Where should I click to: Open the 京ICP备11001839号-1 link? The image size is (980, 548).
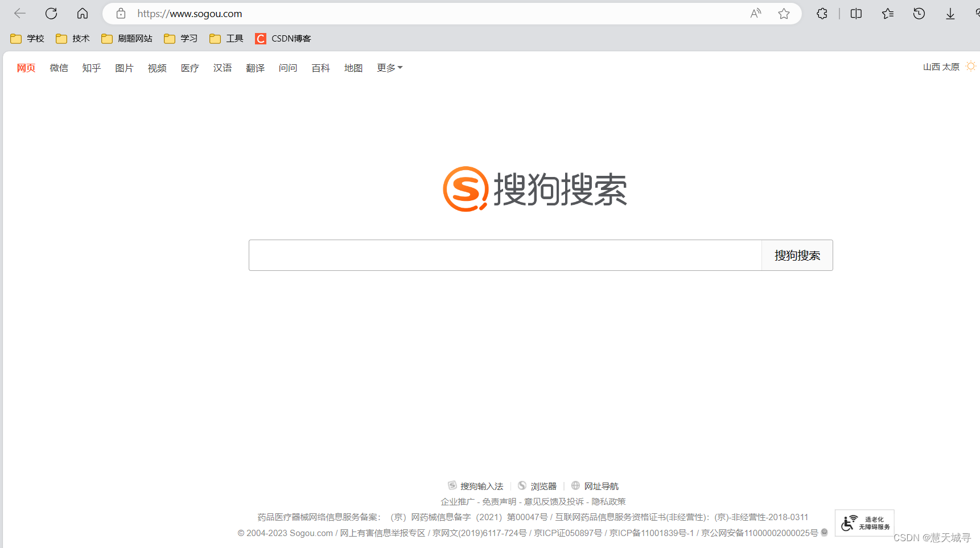coord(652,533)
